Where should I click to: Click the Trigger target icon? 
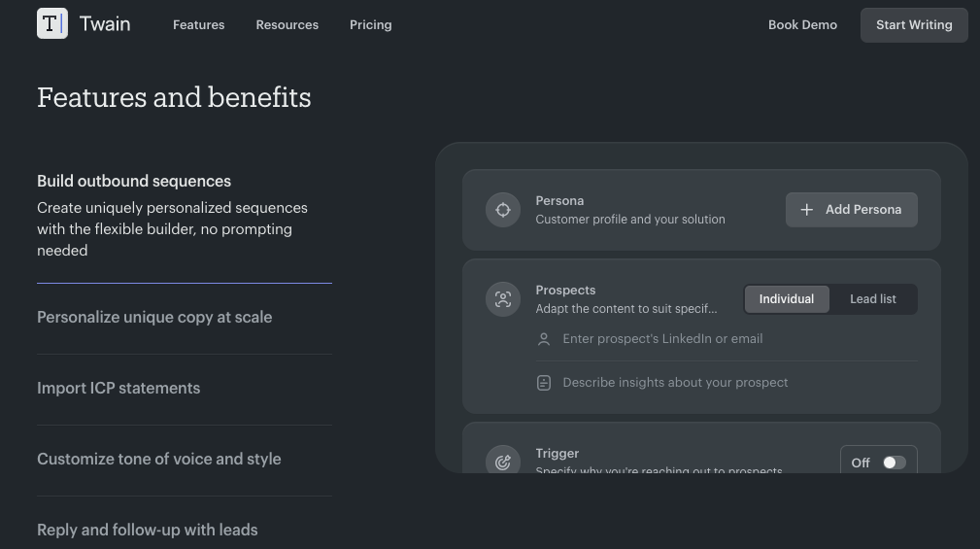pyautogui.click(x=503, y=463)
